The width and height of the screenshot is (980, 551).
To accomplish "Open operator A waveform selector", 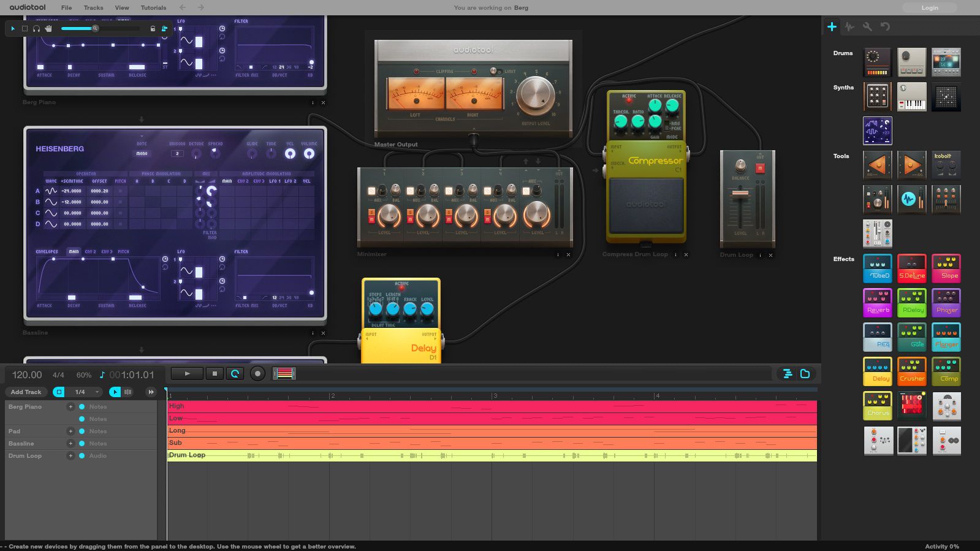I will coord(51,191).
